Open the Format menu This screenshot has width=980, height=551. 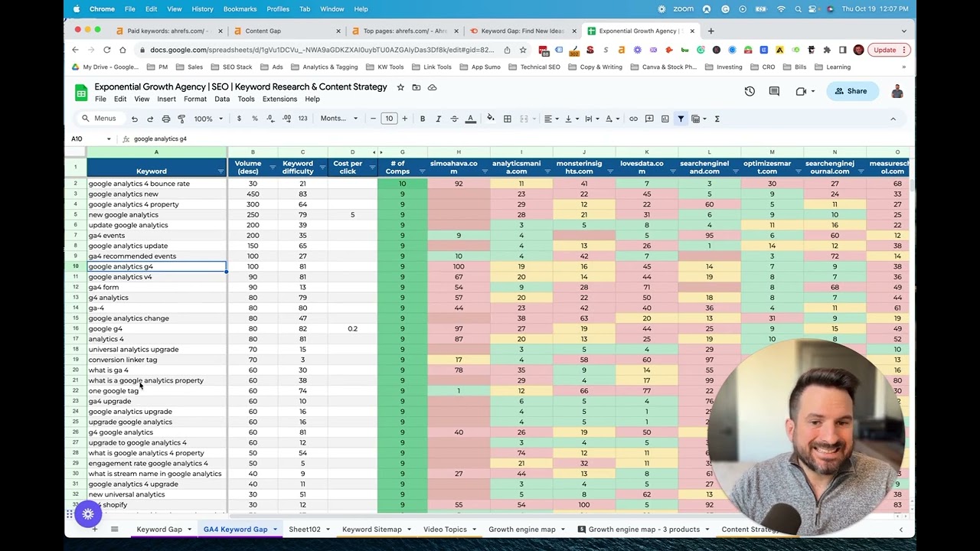[195, 99]
